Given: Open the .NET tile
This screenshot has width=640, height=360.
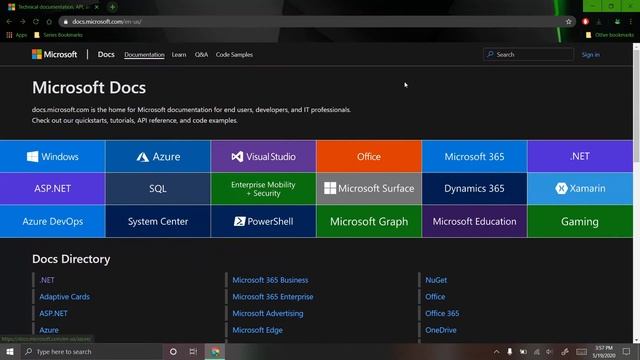Looking at the screenshot, I should point(580,156).
